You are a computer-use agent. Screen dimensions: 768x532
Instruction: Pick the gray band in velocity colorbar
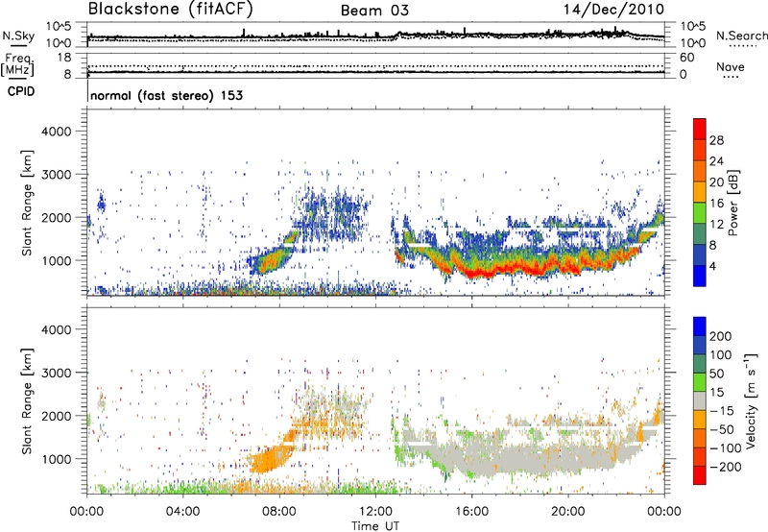coord(700,400)
